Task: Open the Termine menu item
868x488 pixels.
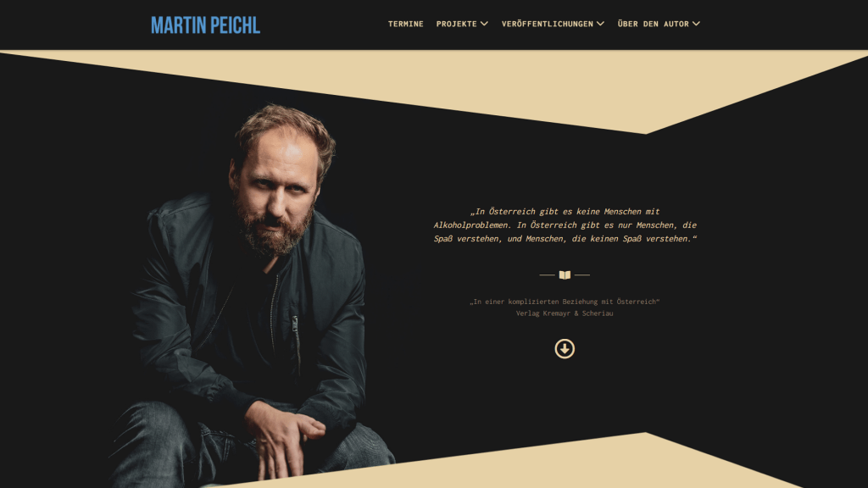Action: pos(406,24)
